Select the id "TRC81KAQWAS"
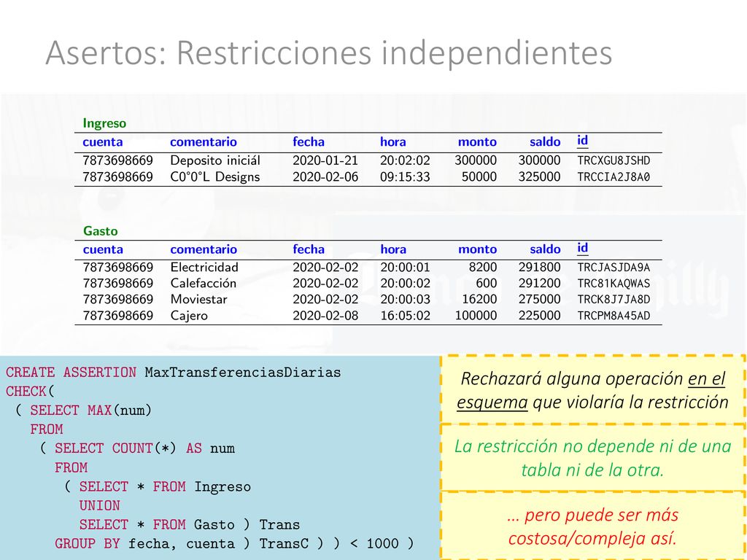 (614, 284)
